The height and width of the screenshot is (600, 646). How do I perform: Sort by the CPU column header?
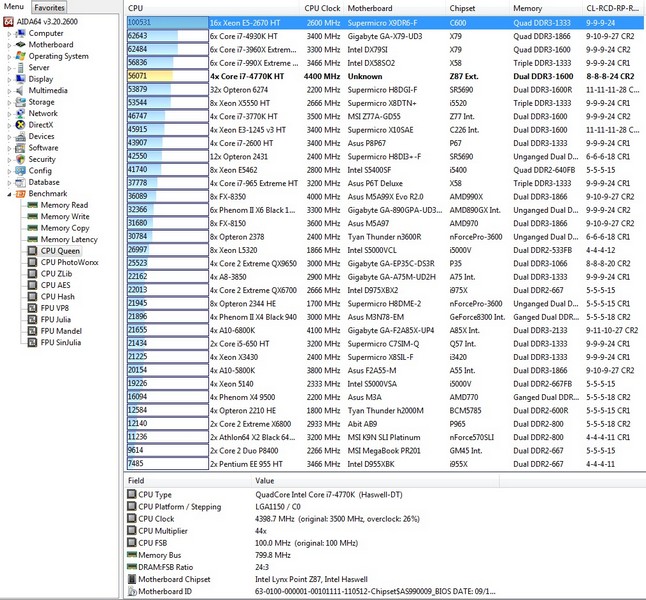pos(212,8)
